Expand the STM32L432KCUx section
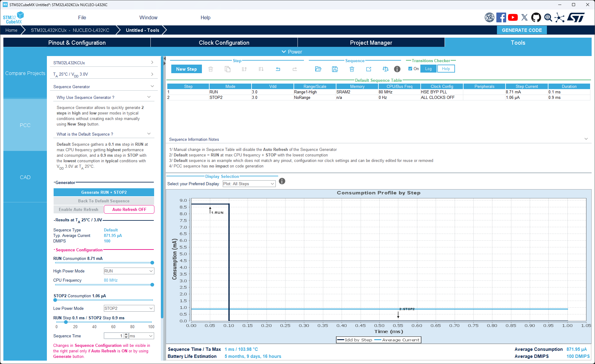This screenshot has width=595, height=364. [104, 62]
